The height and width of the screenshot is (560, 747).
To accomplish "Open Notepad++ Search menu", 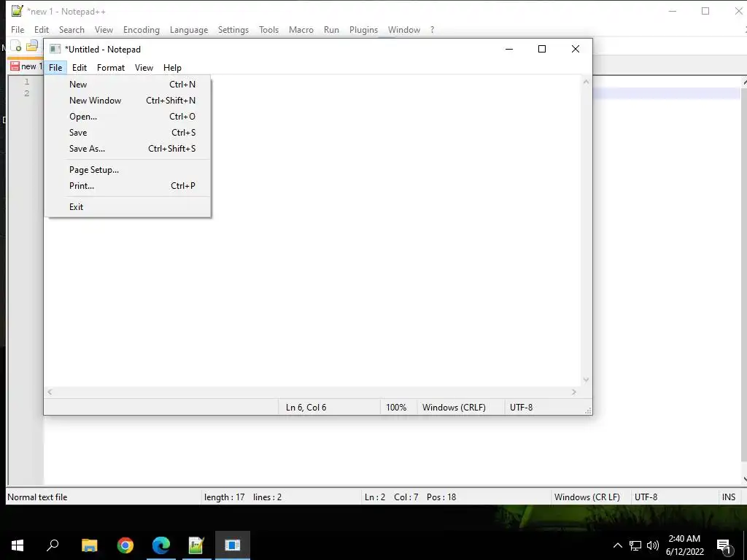I will (71, 29).
